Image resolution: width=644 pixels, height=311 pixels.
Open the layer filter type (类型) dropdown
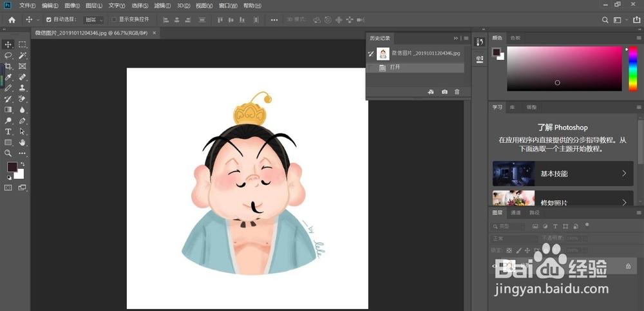(507, 226)
